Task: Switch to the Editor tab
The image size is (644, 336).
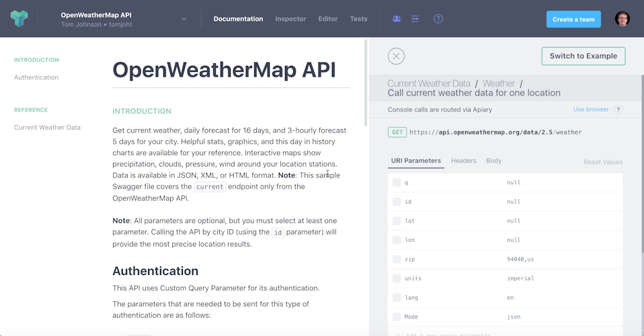Action: pyautogui.click(x=328, y=19)
